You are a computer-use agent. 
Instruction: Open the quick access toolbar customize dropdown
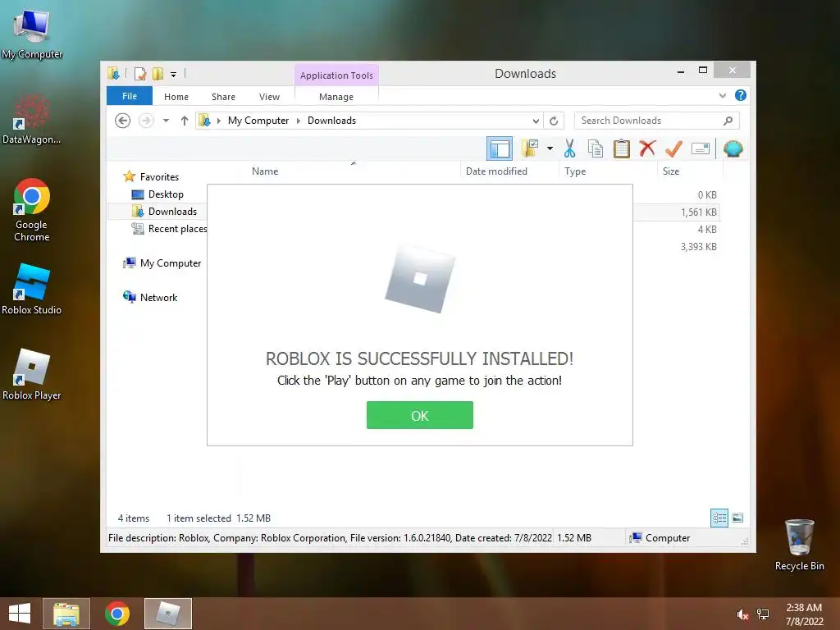[x=174, y=75]
